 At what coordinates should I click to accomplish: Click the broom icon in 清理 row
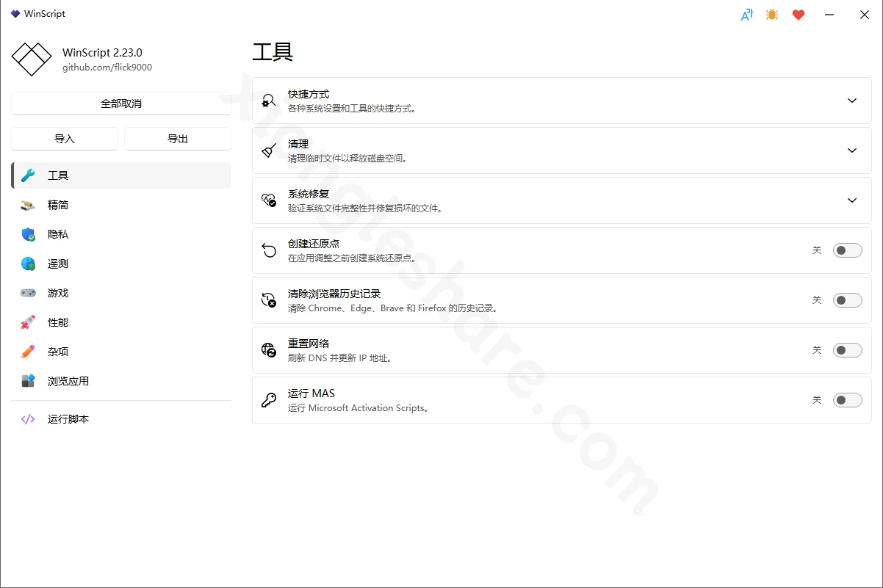click(269, 150)
